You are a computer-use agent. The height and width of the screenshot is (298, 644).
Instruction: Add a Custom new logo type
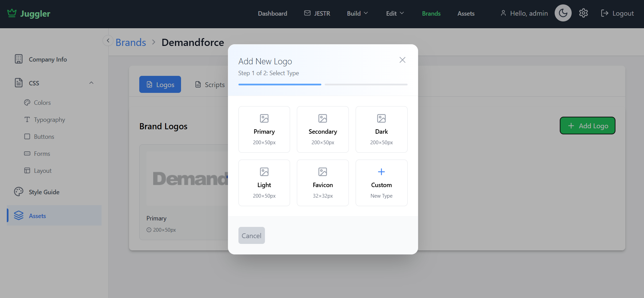381,183
